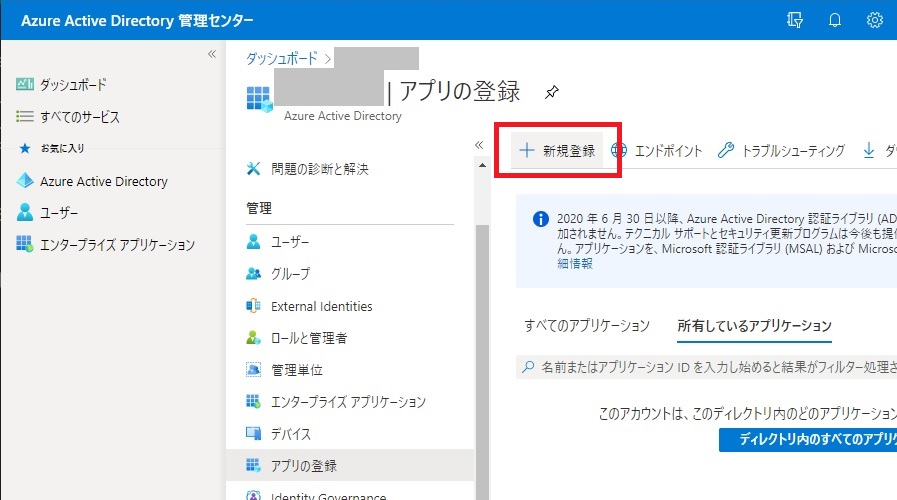897x500 pixels.
Task: Click the magnifier icon in the search field
Action: (528, 367)
